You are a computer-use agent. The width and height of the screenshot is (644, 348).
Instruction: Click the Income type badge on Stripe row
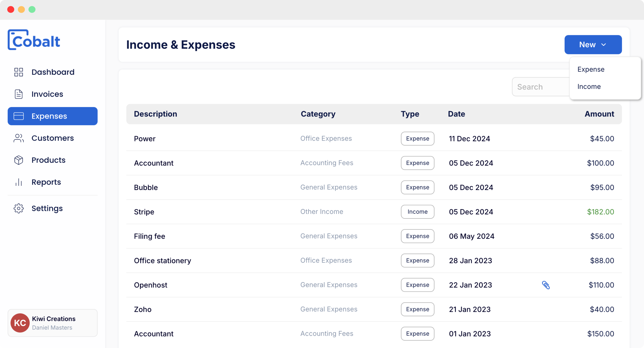[x=417, y=212]
